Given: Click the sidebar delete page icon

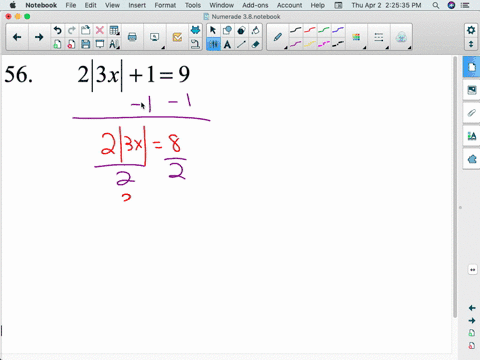Looking at the screenshot, I should tap(472, 346).
